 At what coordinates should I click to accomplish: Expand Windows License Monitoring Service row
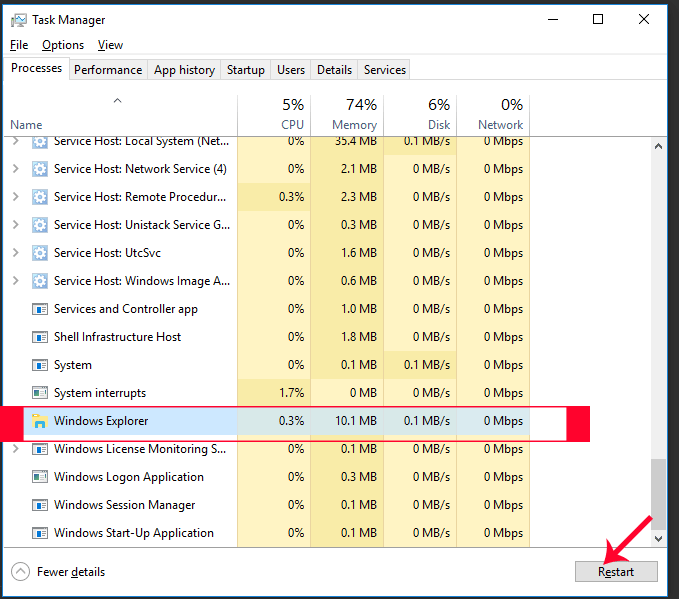pyautogui.click(x=16, y=449)
